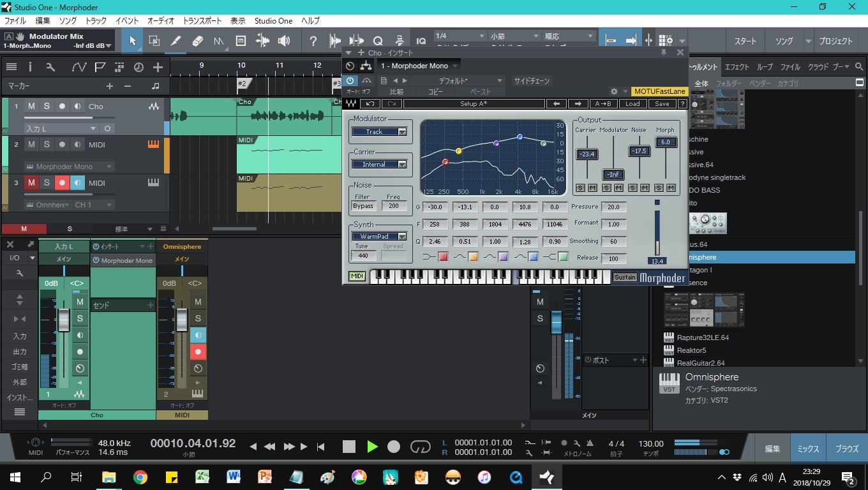
Task: Solo the Cho track
Action: (x=47, y=106)
